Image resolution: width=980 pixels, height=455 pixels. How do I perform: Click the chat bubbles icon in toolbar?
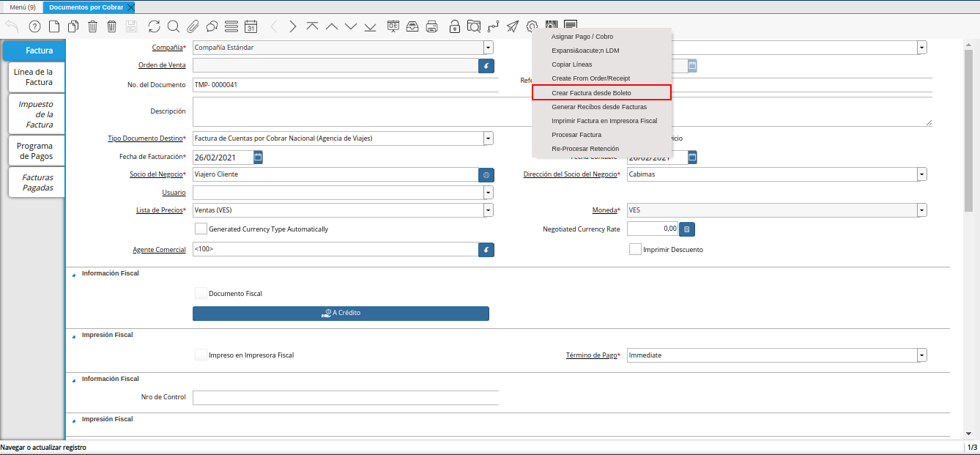[212, 27]
